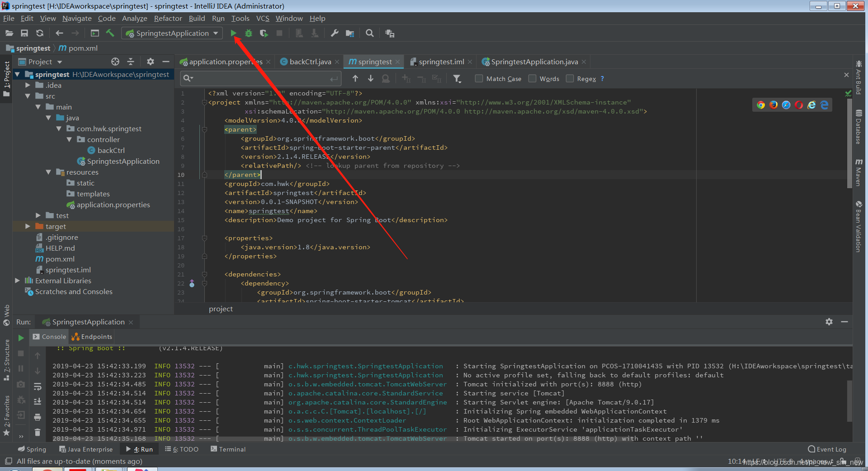Viewport: 868px width, 471px height.
Task: Collapse the src folder
Action: [28, 96]
